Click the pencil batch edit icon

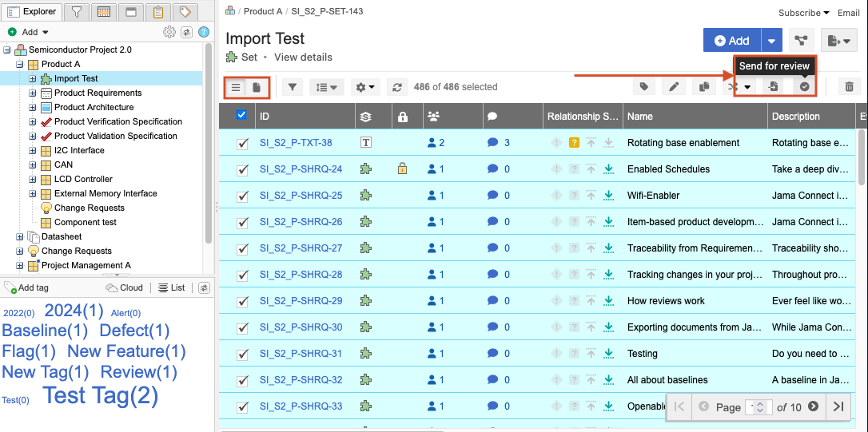pyautogui.click(x=674, y=87)
